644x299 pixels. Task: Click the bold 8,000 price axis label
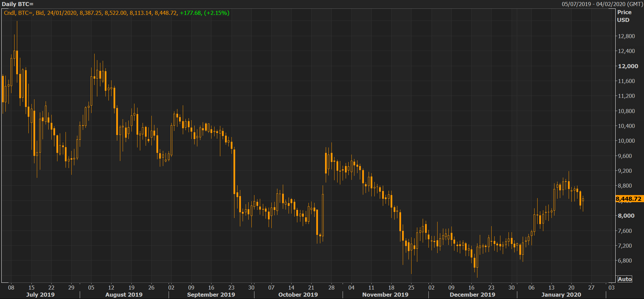[x=626, y=216]
